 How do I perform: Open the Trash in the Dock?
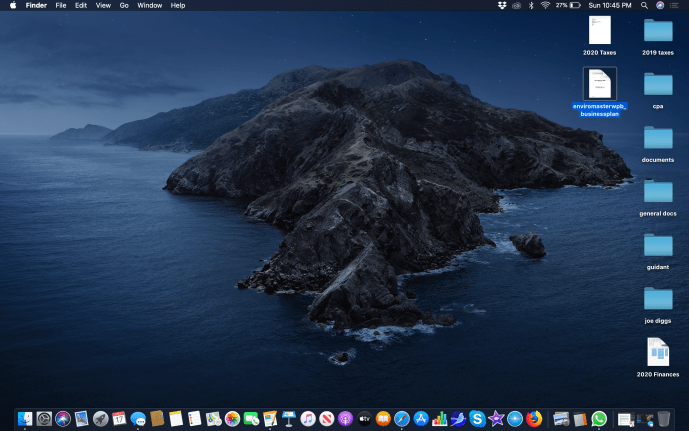[663, 419]
